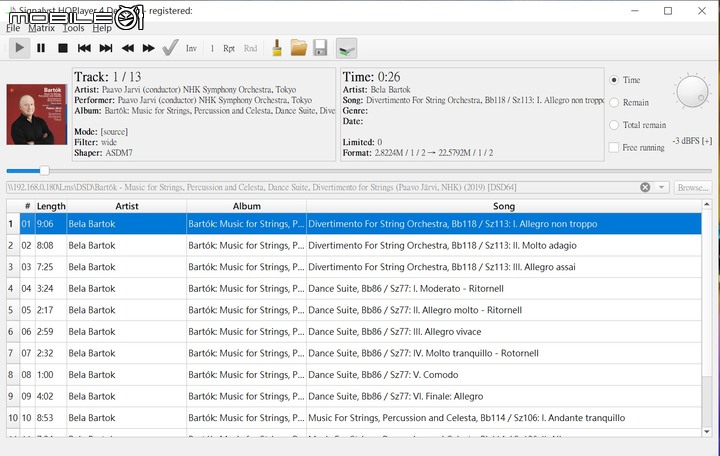Image resolution: width=720 pixels, height=456 pixels.
Task: Click the Browse... button
Action: pyautogui.click(x=693, y=187)
